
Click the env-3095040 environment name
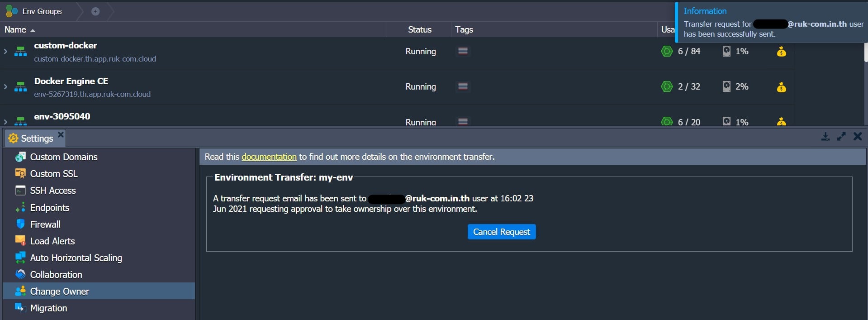pos(62,116)
